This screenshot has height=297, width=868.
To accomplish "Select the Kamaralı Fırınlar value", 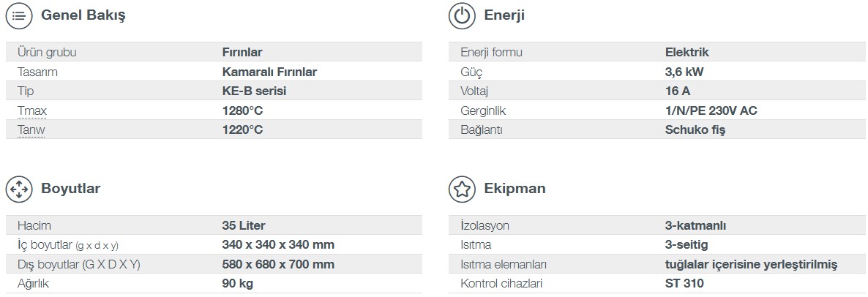I will tap(269, 72).
